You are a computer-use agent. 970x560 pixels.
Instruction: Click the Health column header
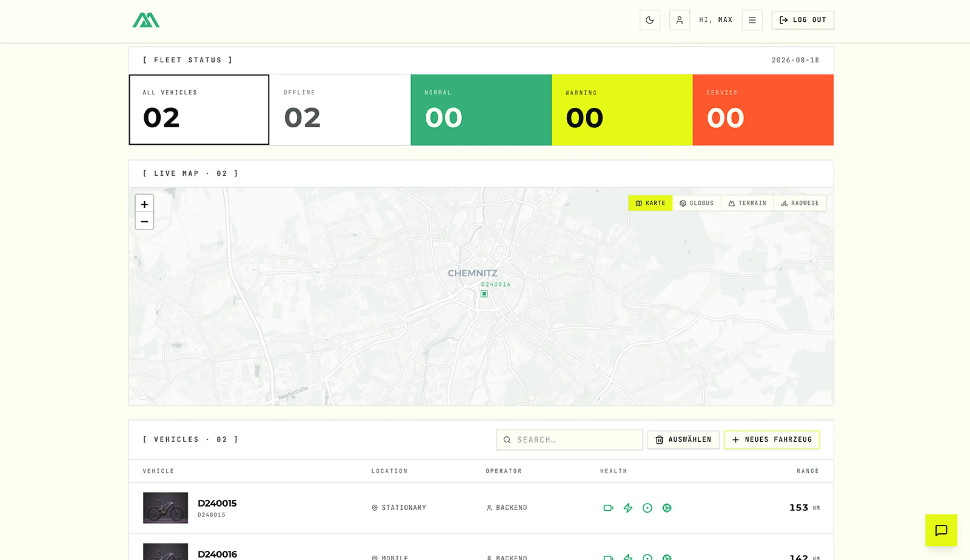pos(613,471)
